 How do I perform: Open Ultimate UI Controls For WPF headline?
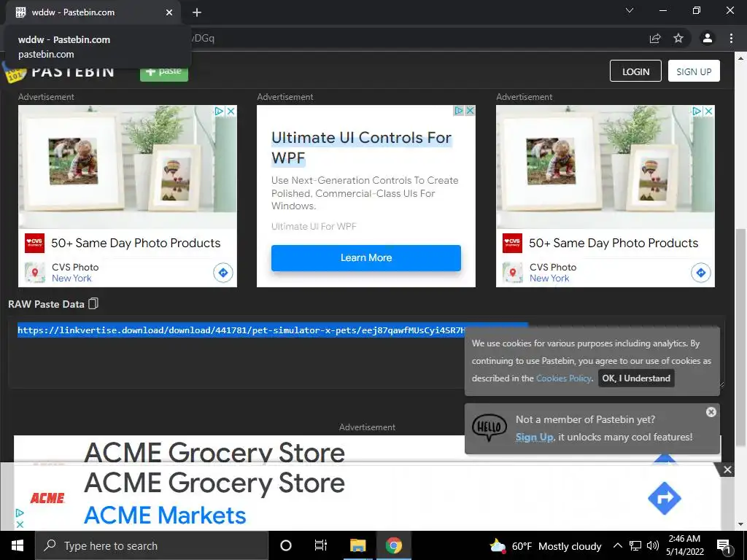pyautogui.click(x=361, y=147)
